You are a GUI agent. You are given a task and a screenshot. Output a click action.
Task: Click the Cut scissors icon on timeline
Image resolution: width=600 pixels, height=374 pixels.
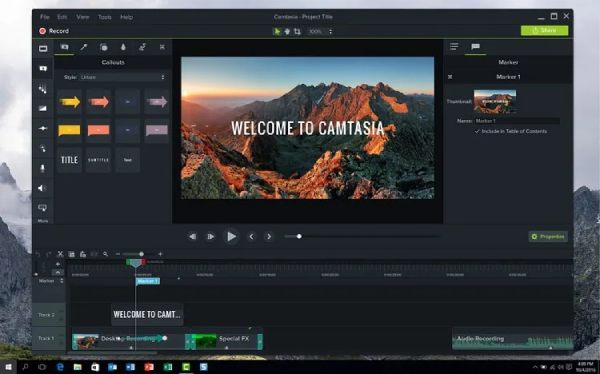click(60, 254)
